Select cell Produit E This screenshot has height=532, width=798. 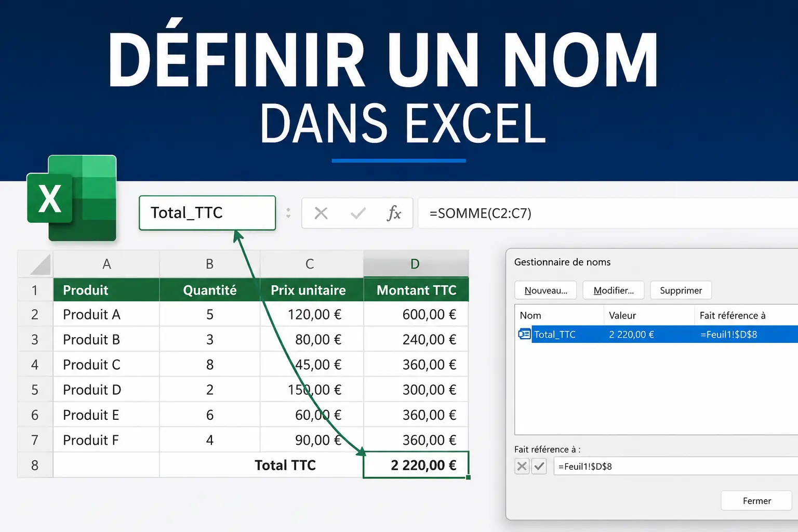[107, 415]
